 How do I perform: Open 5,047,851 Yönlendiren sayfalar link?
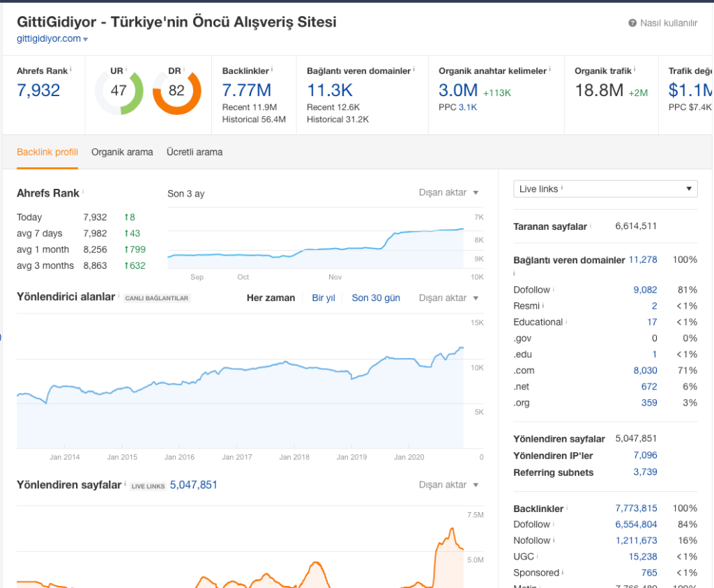tap(194, 485)
